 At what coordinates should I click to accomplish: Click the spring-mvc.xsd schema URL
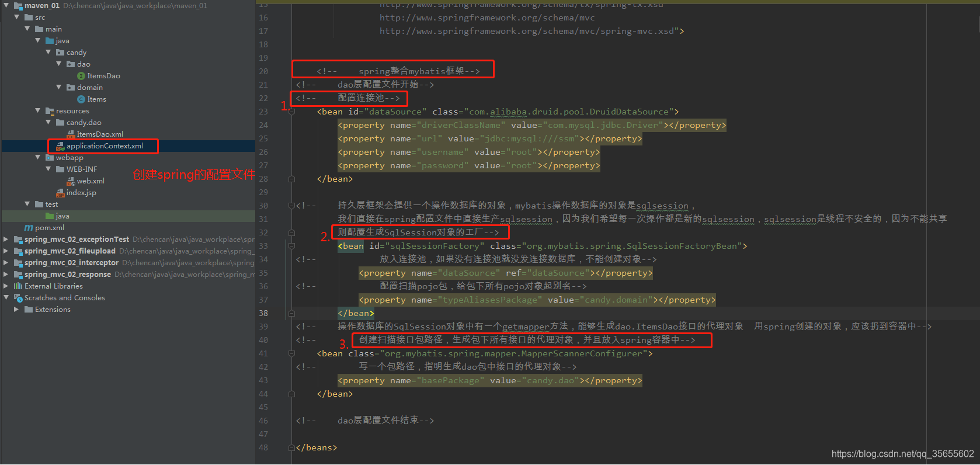coord(527,31)
